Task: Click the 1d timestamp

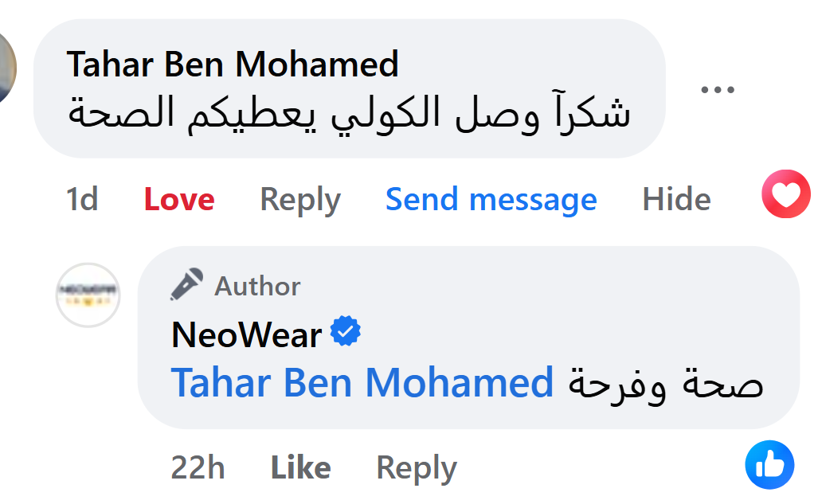Action: pos(82,199)
